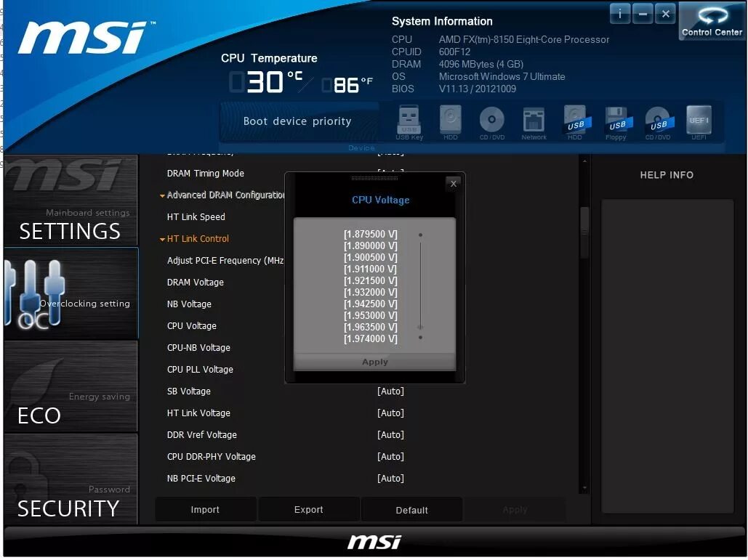Select the CD/DVD boot device icon

tap(492, 122)
